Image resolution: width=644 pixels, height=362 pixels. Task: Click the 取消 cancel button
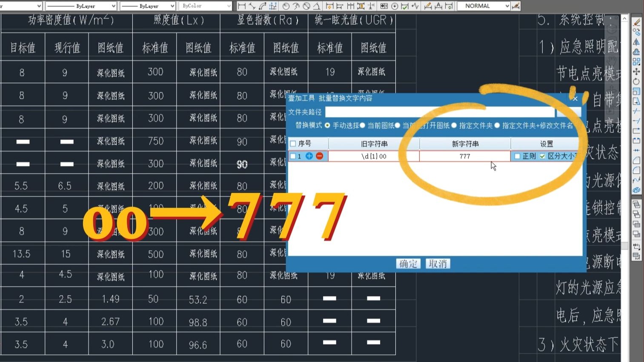[x=437, y=264]
